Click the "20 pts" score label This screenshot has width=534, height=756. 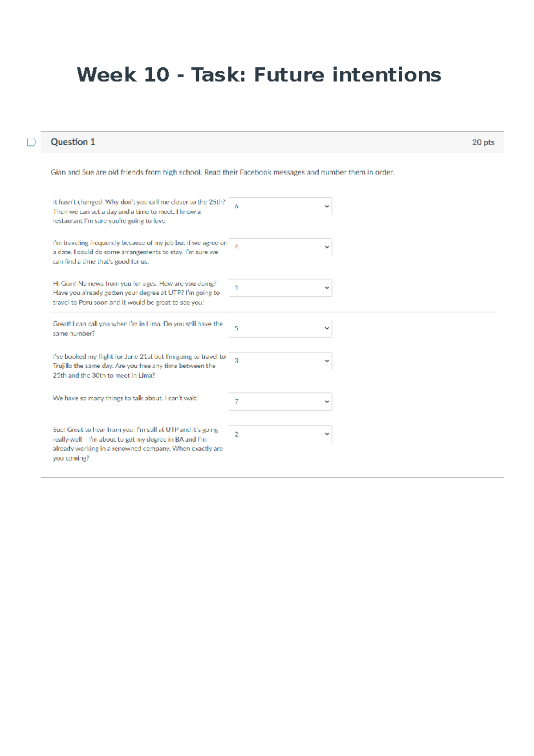[x=483, y=142]
